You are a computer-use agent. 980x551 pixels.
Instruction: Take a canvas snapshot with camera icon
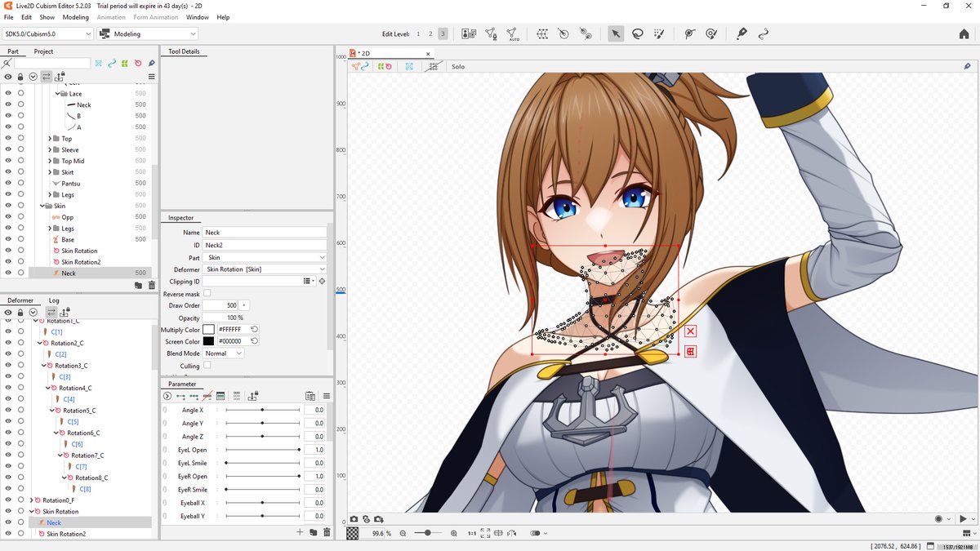[x=354, y=518]
